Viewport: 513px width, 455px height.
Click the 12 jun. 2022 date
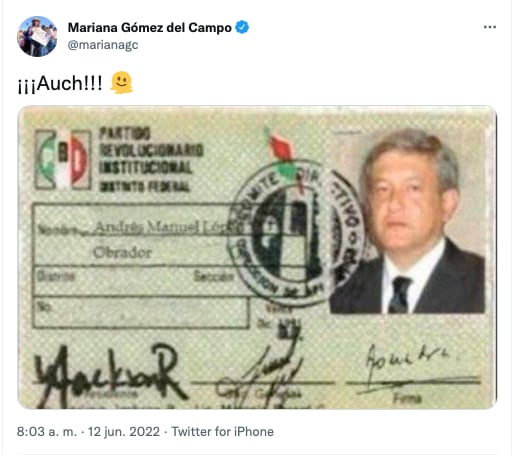point(124,432)
